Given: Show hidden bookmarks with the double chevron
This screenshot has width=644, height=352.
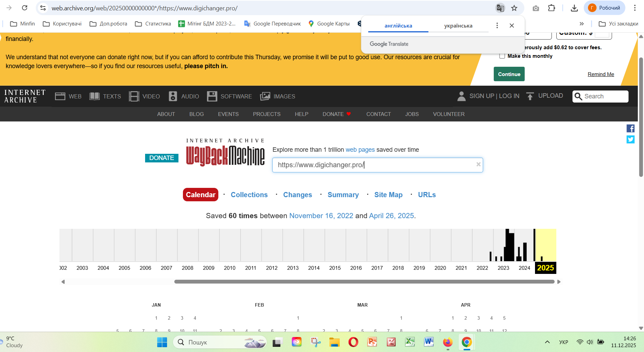Looking at the screenshot, I should (582, 24).
